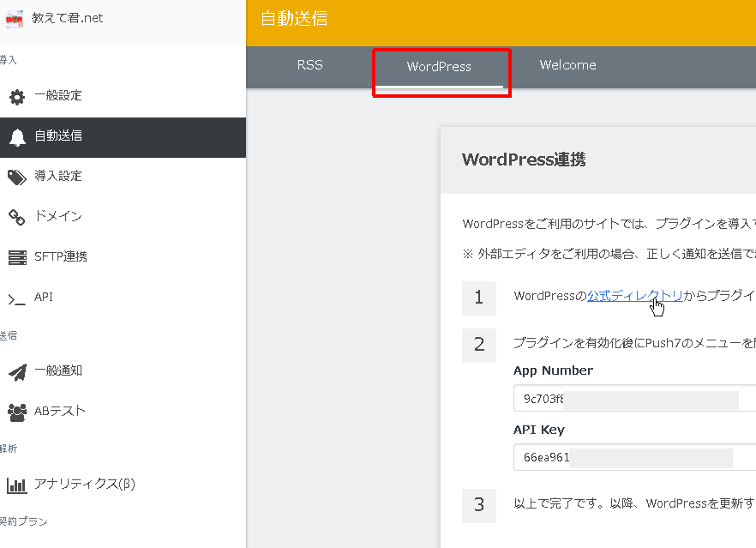This screenshot has height=548, width=756.
Task: Switch to the WordPress tab
Action: [x=439, y=67]
